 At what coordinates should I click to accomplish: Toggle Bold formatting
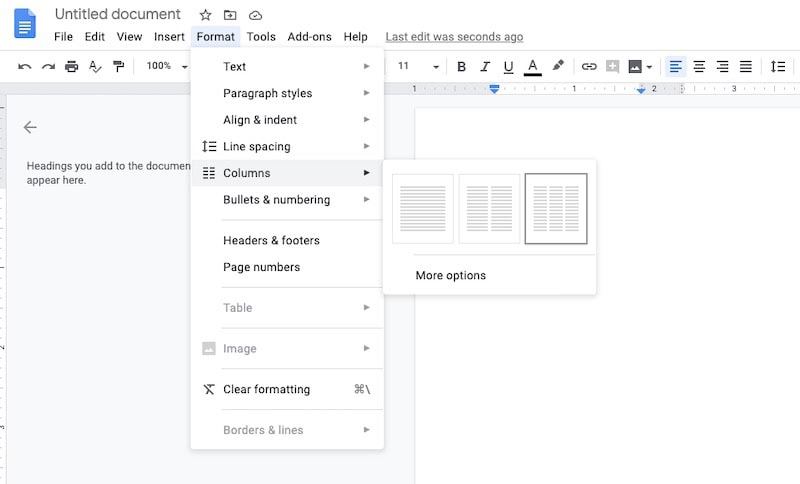click(461, 67)
